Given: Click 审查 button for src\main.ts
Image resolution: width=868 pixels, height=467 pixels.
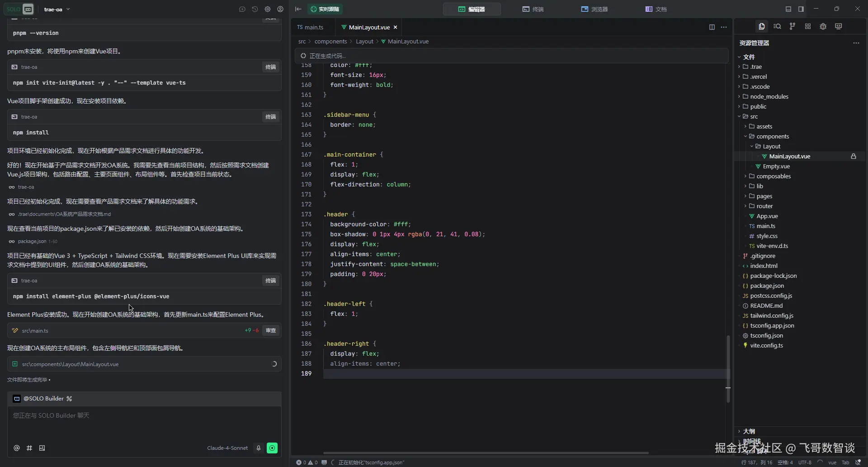Looking at the screenshot, I should (x=271, y=330).
